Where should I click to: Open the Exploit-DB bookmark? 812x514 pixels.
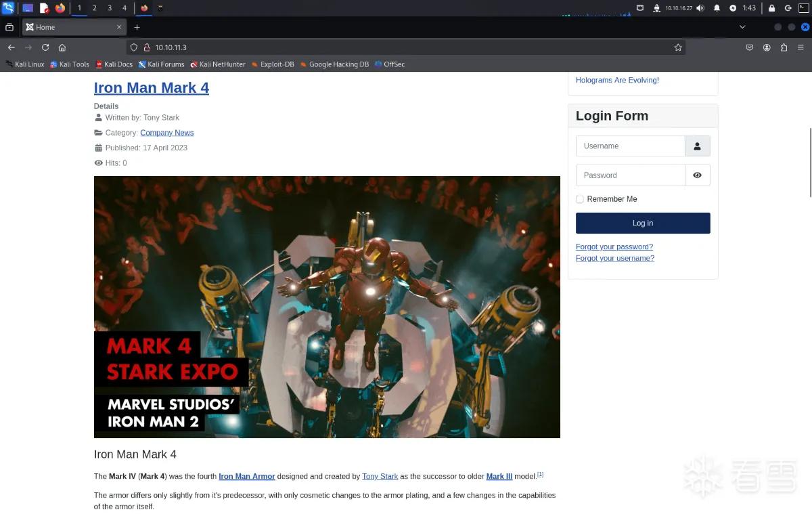[x=273, y=64]
